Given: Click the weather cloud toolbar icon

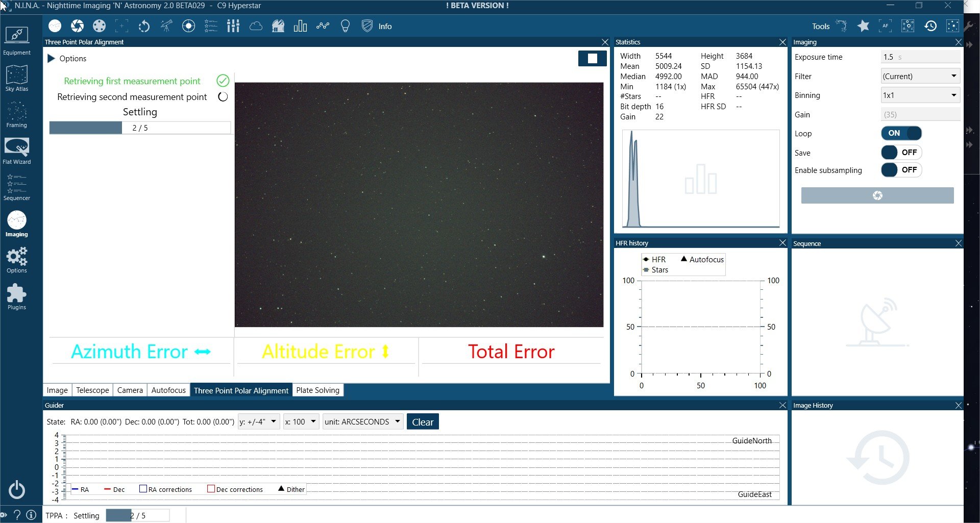Looking at the screenshot, I should pyautogui.click(x=256, y=26).
